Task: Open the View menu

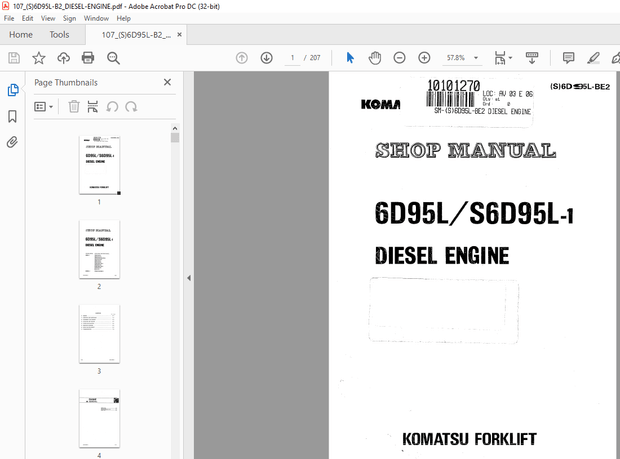Action: tap(48, 18)
